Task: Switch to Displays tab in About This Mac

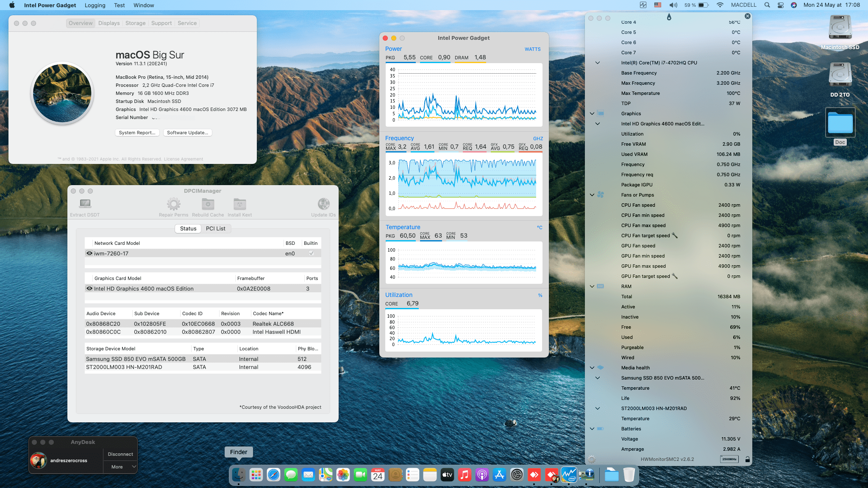Action: coord(109,23)
